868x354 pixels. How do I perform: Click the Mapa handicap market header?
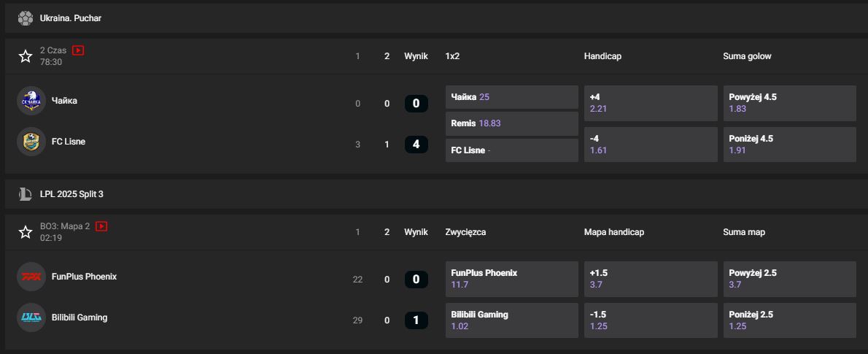coord(614,232)
